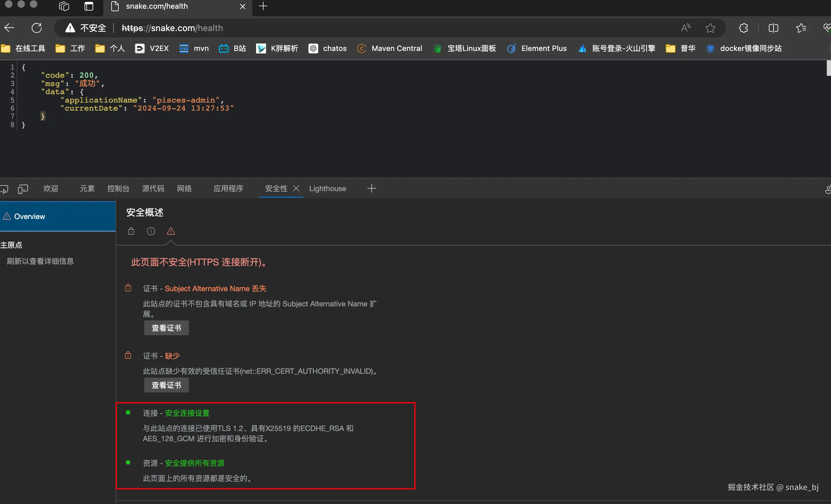The width and height of the screenshot is (831, 504).
Task: Reload the snake.com/health page
Action: (x=36, y=28)
